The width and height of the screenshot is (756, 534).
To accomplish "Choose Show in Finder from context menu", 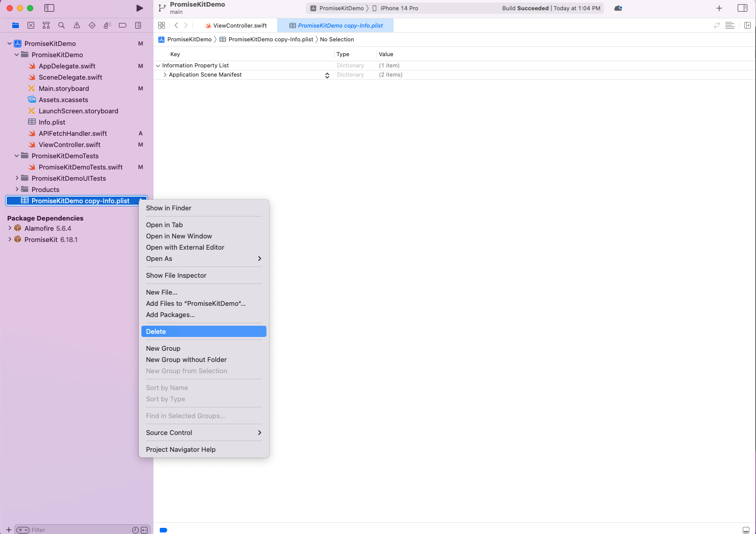I will pyautogui.click(x=204, y=208).
